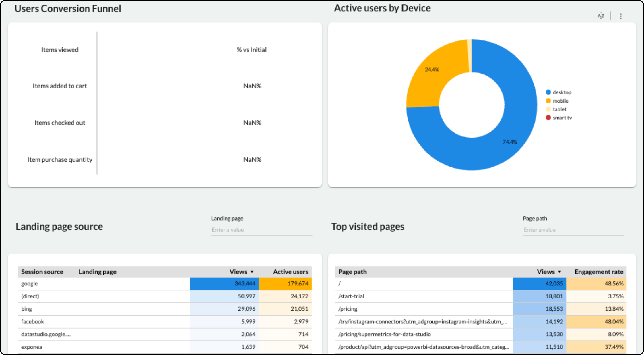The width and height of the screenshot is (644, 355).
Task: Sort Top visited pages by Views arrow
Action: (559, 272)
